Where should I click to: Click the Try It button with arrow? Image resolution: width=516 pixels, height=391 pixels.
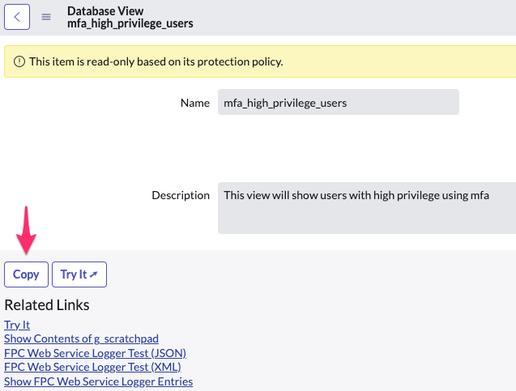[x=79, y=274]
